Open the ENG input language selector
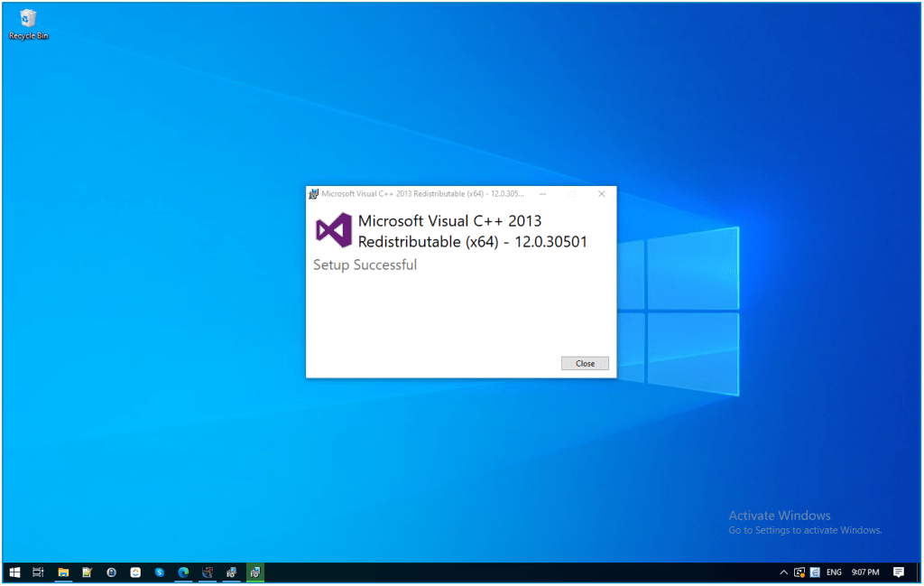Viewport: 924px width, 586px height. pos(834,572)
